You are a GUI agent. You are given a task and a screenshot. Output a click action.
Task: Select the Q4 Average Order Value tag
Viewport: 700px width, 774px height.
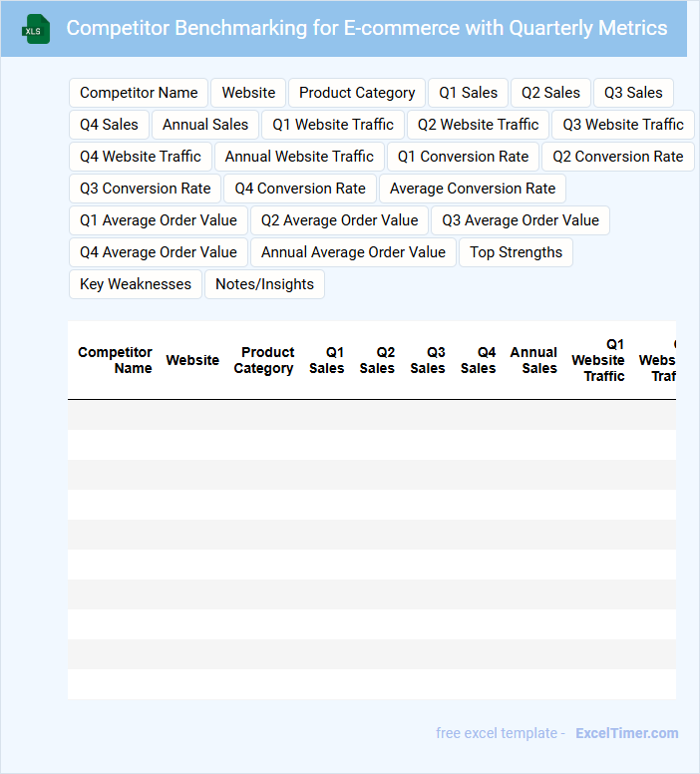pyautogui.click(x=159, y=252)
